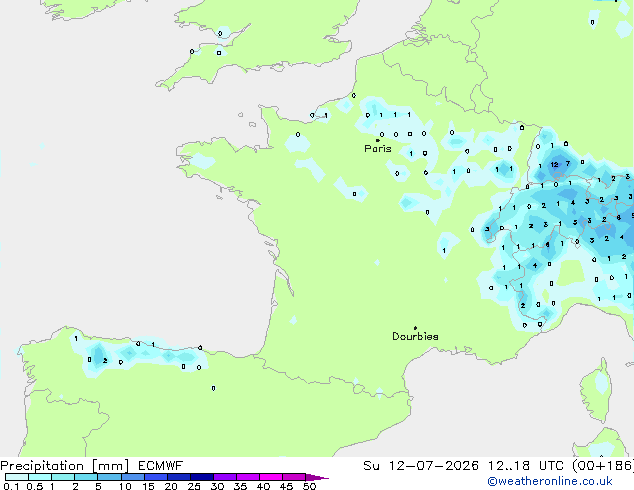This screenshot has width=634, height=490.
Task: Click the legend label 0.5
Action: point(34,486)
